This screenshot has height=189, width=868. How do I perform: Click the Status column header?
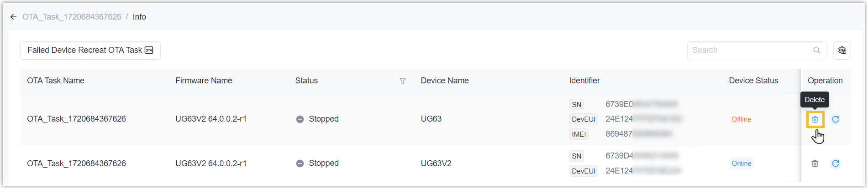(x=306, y=81)
